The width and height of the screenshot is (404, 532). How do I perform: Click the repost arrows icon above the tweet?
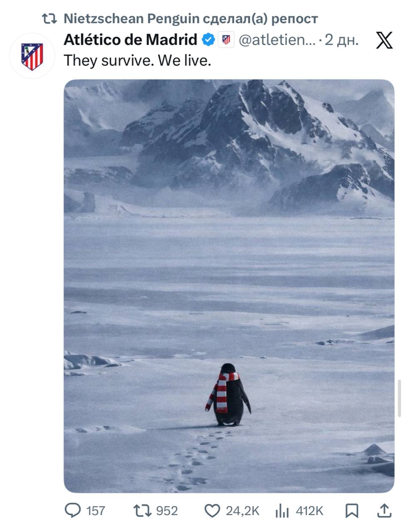pos(50,19)
